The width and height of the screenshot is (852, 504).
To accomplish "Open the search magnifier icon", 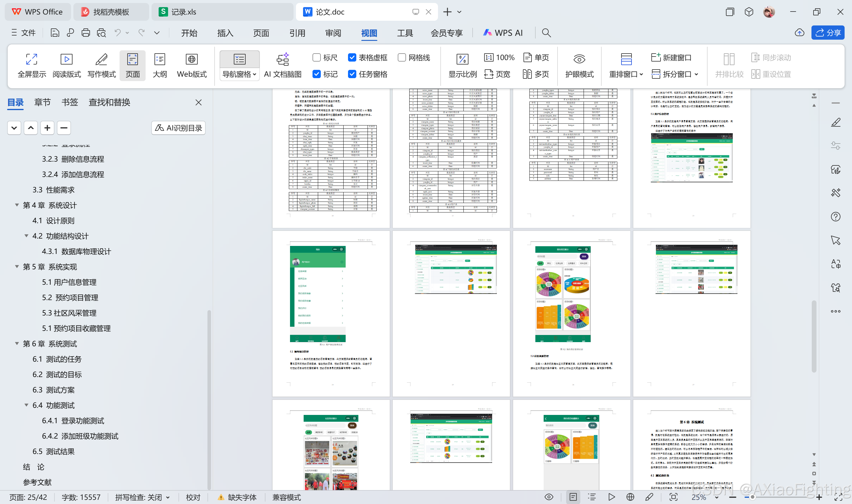I will (x=546, y=33).
